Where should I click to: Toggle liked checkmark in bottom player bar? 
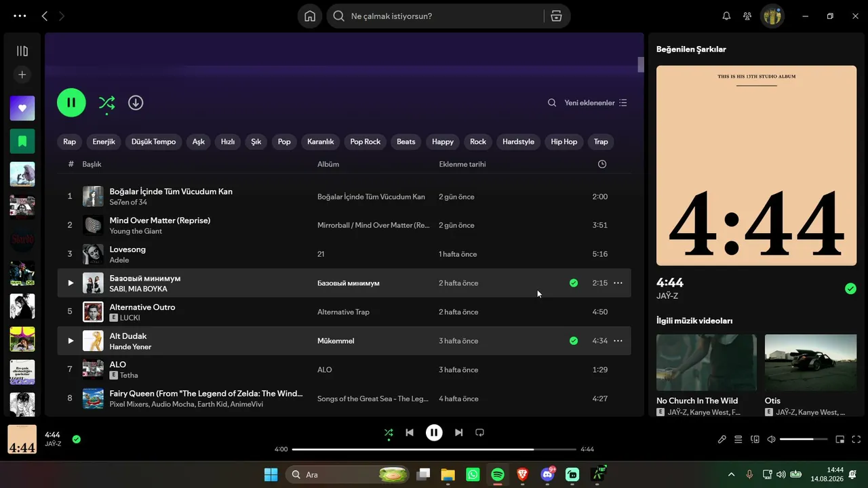tap(77, 439)
